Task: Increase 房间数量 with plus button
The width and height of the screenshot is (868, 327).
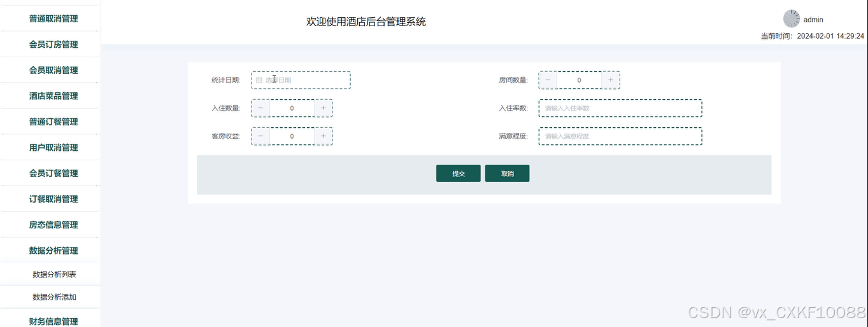Action: coord(611,80)
